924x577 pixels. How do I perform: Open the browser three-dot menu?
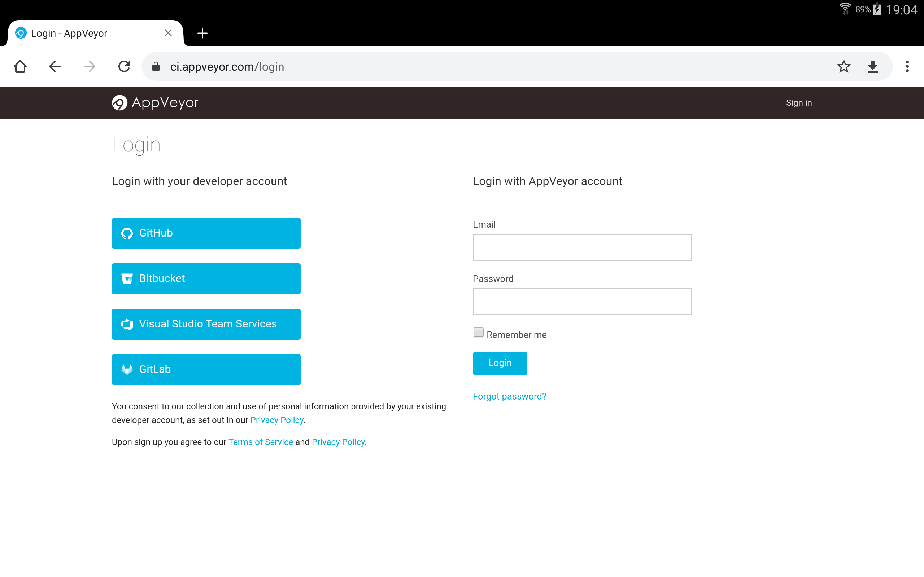907,66
